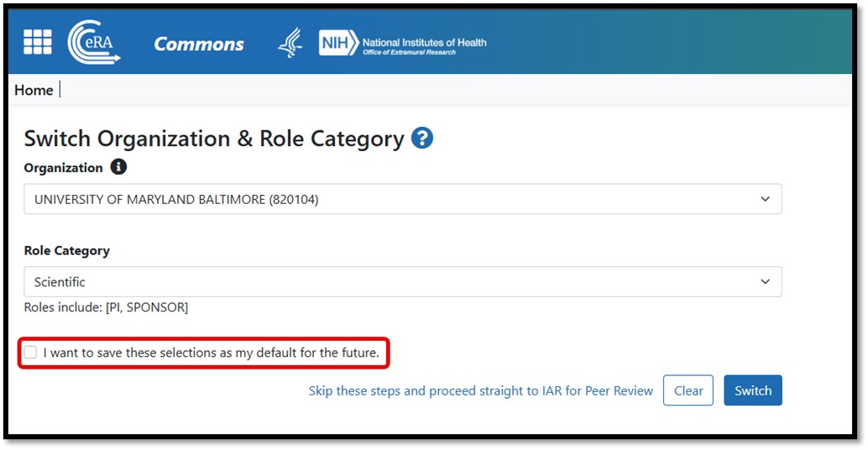Image resolution: width=868 pixels, height=450 pixels.
Task: Show Organization field info tooltip icon
Action: click(118, 167)
